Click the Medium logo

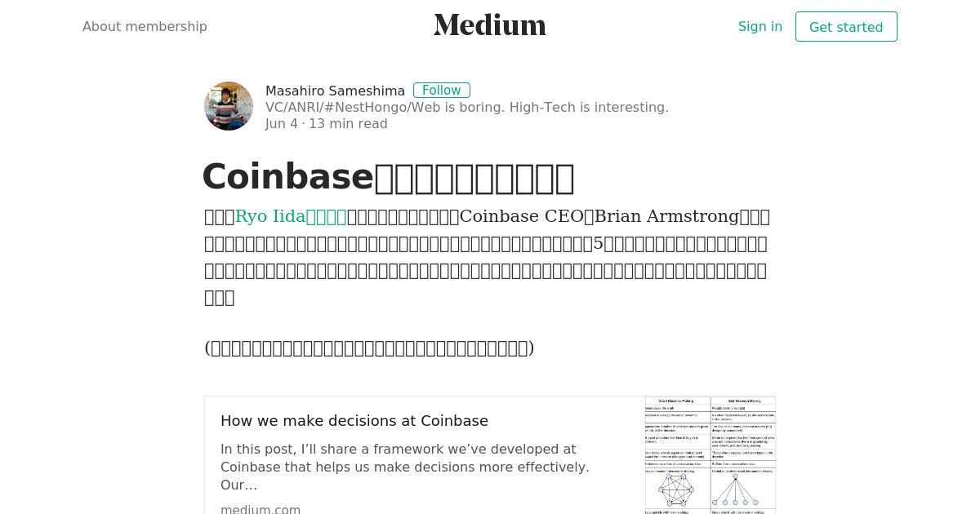(490, 25)
